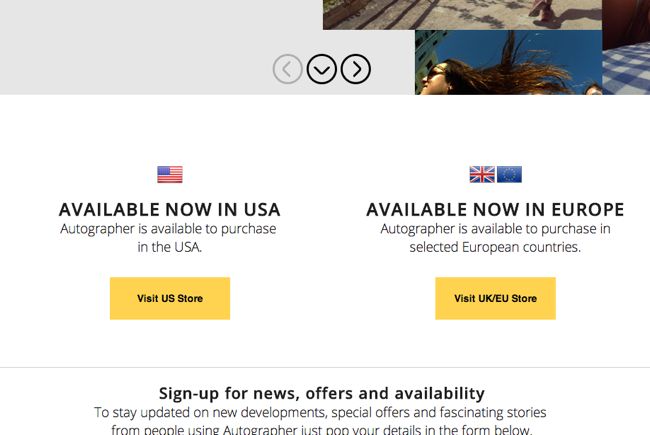Open the Visit US Store button
Viewport: 650px width, 435px height.
[x=170, y=298]
